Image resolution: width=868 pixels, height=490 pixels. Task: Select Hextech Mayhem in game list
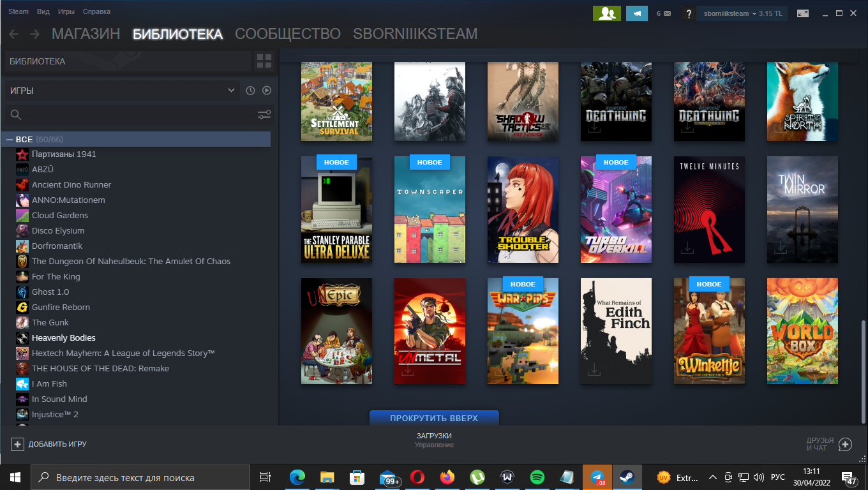pos(123,353)
